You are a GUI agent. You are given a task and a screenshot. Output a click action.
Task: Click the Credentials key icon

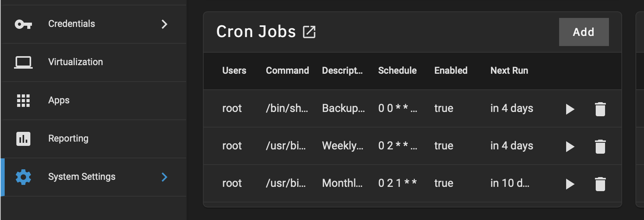[23, 24]
